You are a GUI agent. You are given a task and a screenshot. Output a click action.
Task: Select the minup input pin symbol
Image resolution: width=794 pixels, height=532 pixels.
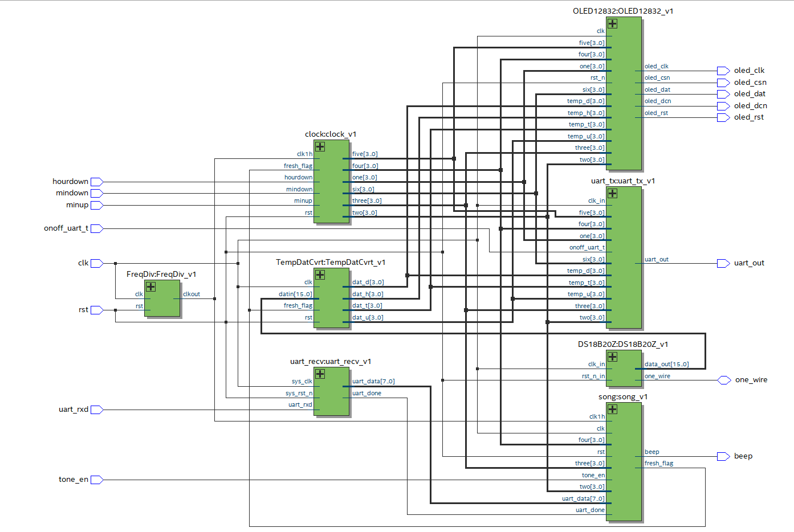click(x=97, y=205)
